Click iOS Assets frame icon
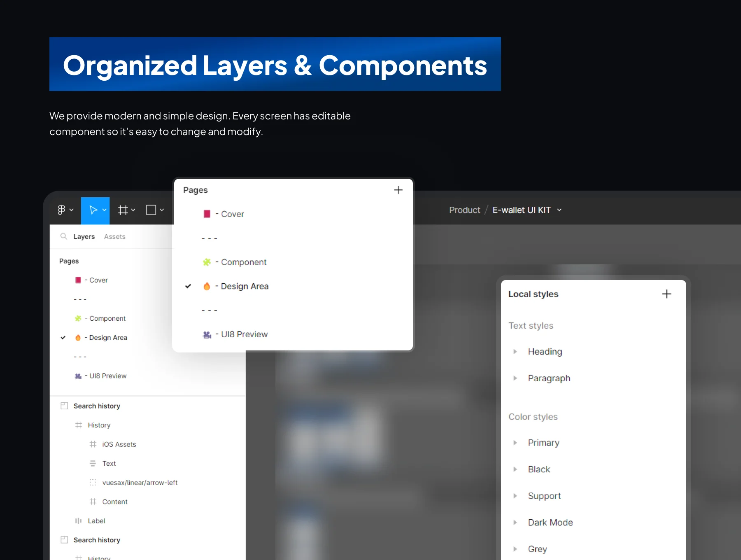The width and height of the screenshot is (741, 560). pos(93,444)
